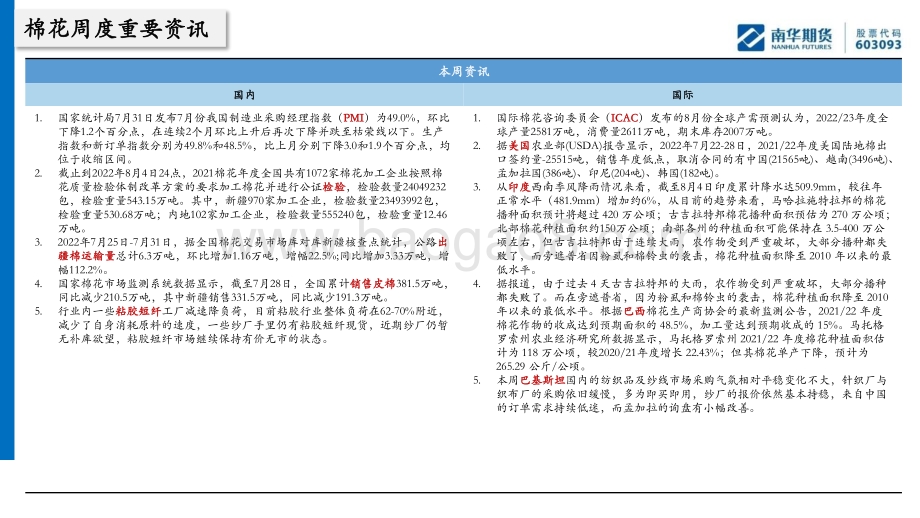
Task: Click the red 美国 keyword
Action: tap(519, 145)
